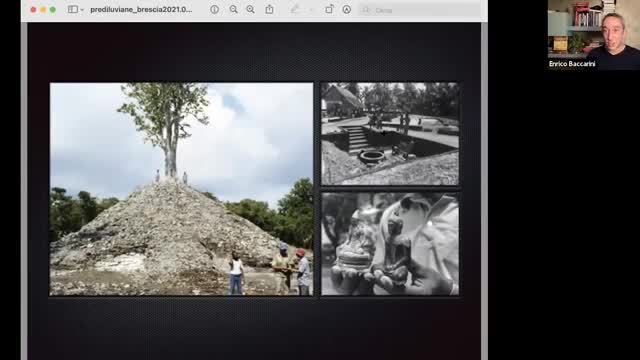The image size is (640, 360).
Task: Select the black-and-white excavation site photo
Action: tap(390, 133)
